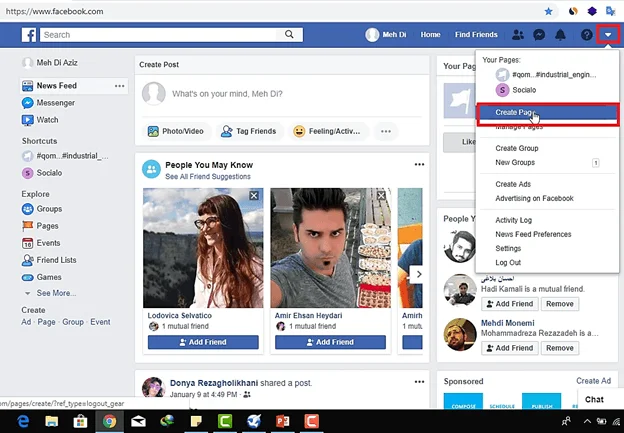Click the Facebook logo icon
This screenshot has width=624, height=433.
click(30, 35)
